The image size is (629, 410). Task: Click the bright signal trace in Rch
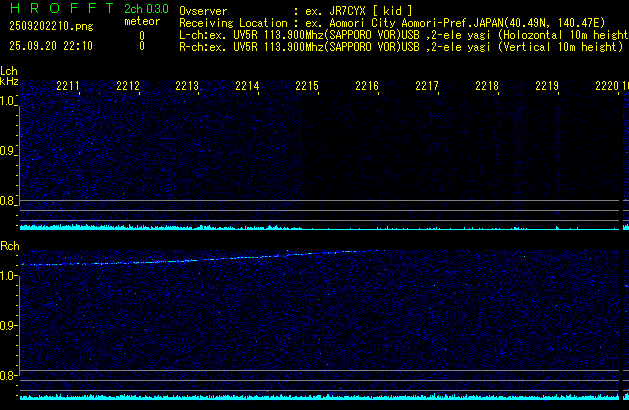[x=250, y=257]
